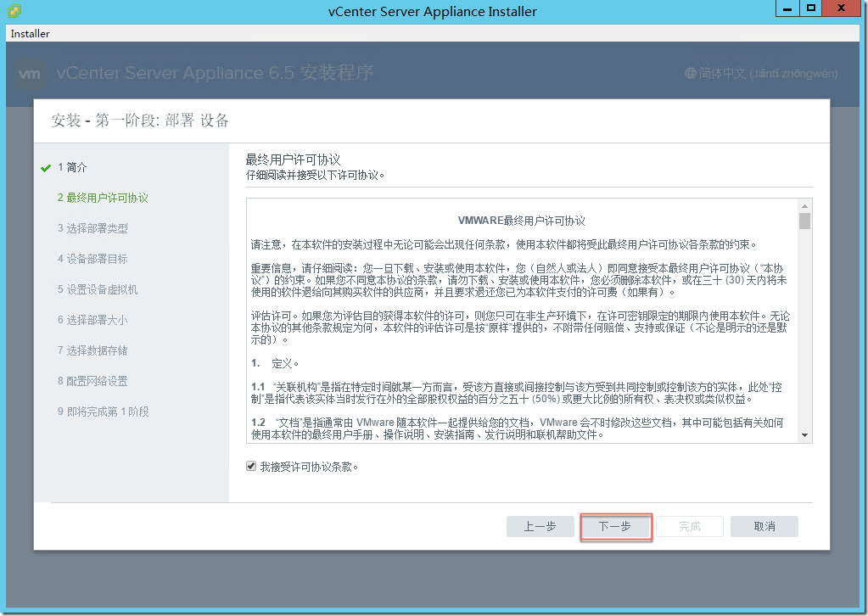
Task: Click the 上一步 button
Action: [540, 526]
